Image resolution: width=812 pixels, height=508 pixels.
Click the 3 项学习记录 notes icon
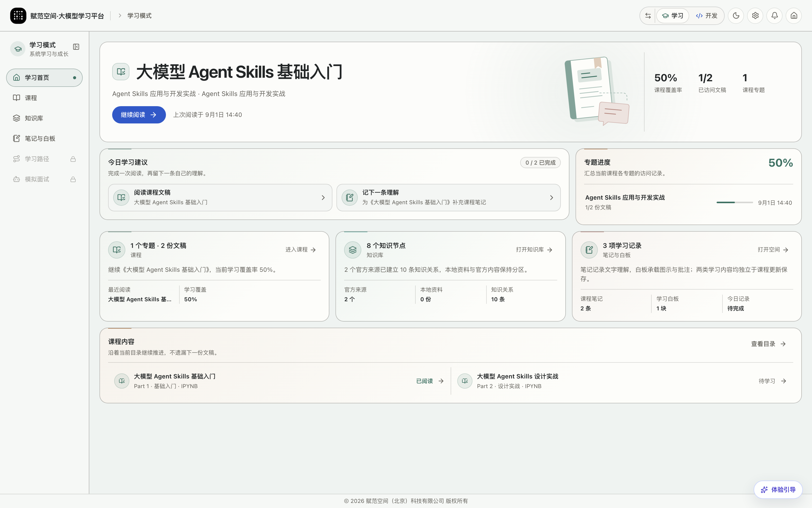click(589, 250)
